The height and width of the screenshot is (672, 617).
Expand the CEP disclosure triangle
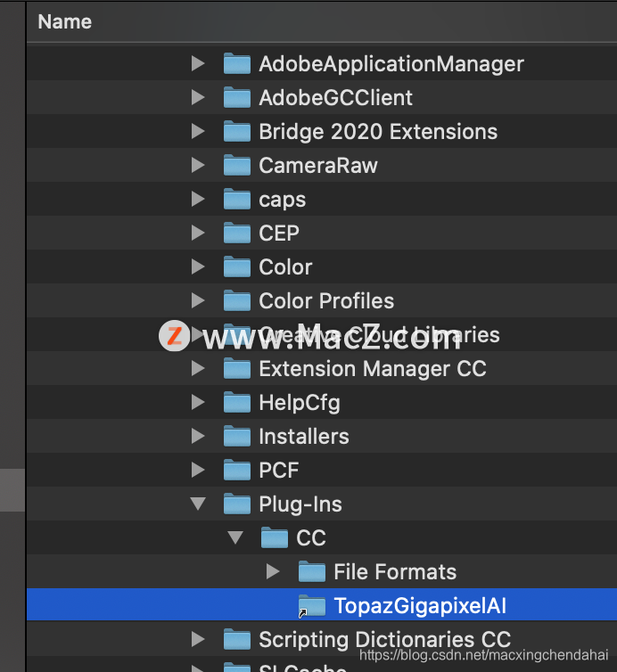[198, 233]
